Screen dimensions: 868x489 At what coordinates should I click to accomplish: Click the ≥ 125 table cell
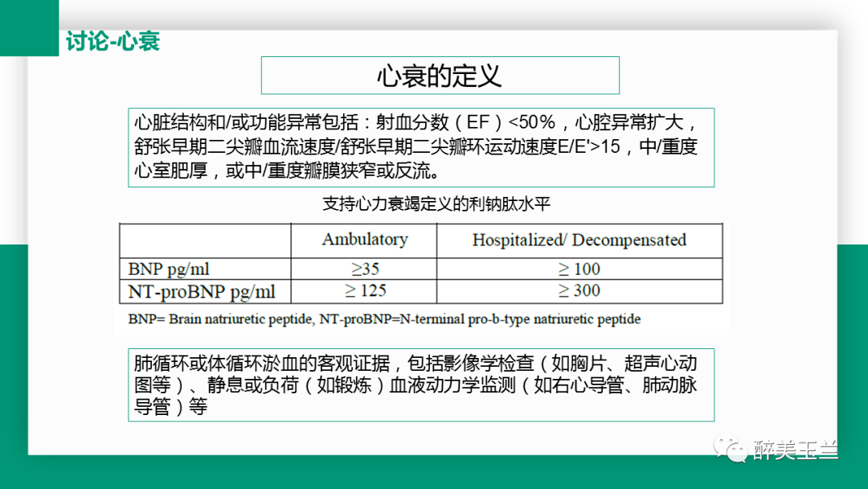click(x=364, y=291)
